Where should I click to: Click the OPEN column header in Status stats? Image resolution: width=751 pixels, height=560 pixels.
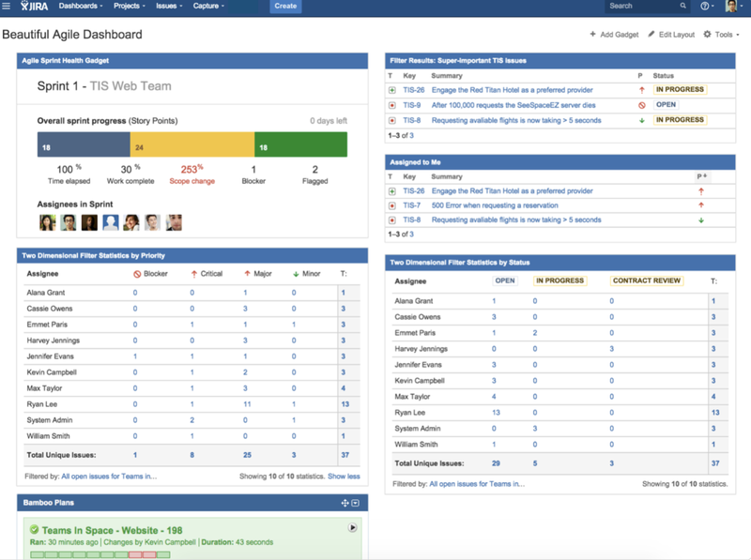505,281
